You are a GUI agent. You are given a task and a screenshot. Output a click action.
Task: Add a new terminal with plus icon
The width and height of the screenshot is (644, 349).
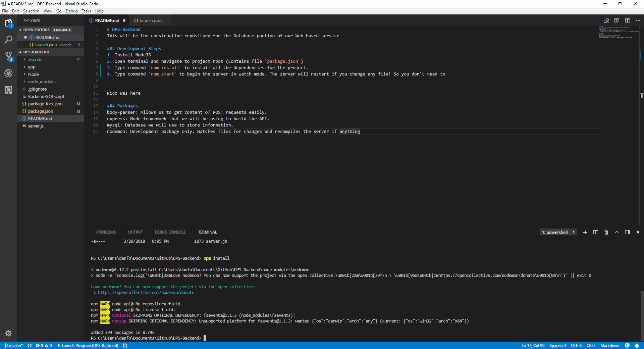pos(585,232)
